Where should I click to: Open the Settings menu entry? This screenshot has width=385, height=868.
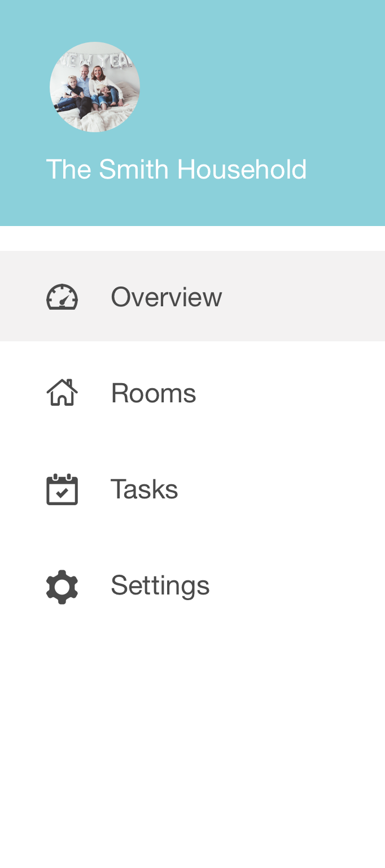coord(193,585)
